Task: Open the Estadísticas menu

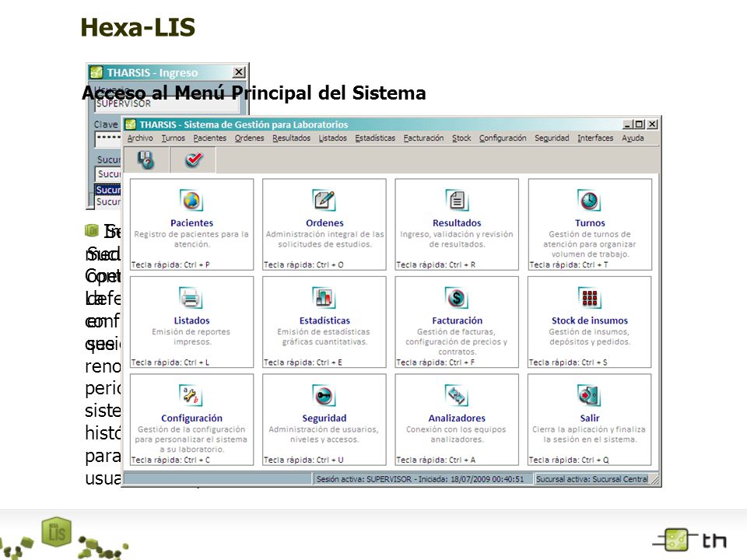Action: 375,138
